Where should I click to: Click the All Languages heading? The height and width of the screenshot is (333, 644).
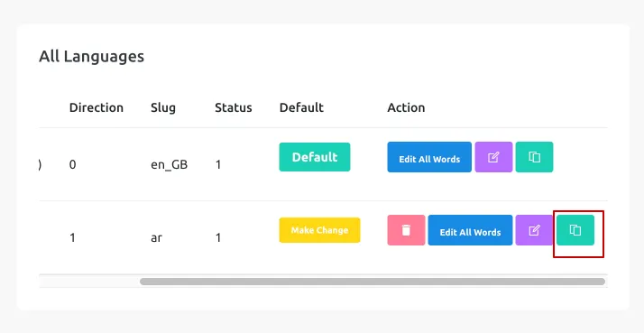pos(92,56)
